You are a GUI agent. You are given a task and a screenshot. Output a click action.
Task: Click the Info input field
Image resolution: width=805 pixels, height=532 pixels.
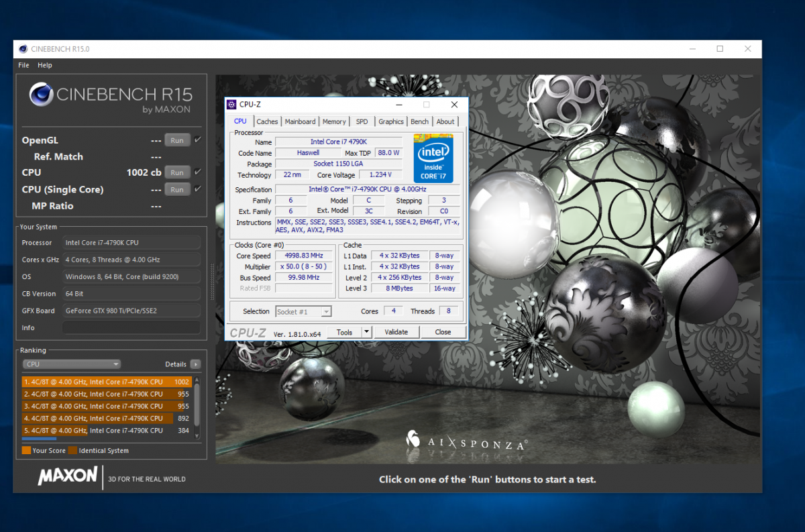pos(131,327)
